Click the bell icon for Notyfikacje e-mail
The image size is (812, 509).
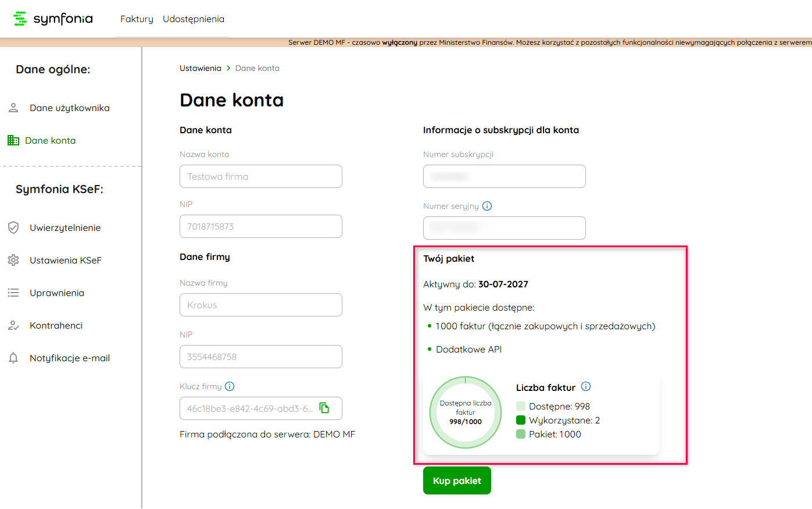13,358
